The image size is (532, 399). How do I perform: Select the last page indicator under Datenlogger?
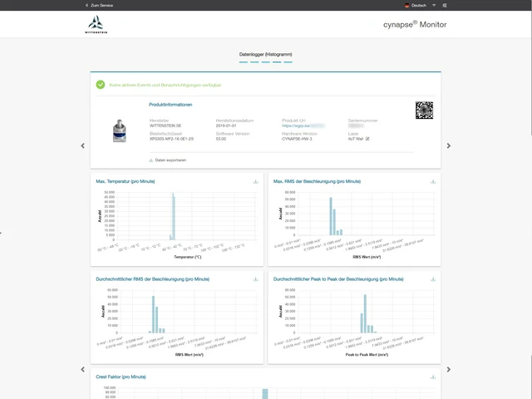pyautogui.click(x=288, y=62)
